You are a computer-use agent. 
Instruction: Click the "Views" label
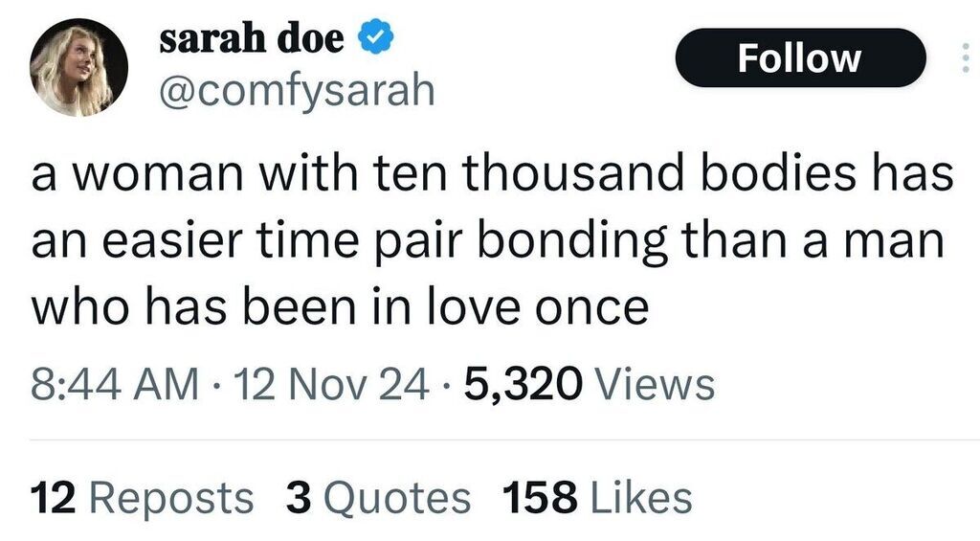pos(655,384)
